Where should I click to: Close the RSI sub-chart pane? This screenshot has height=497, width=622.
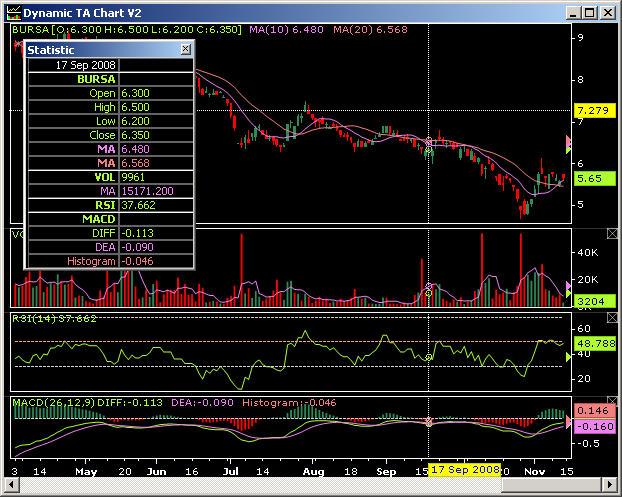tap(612, 317)
